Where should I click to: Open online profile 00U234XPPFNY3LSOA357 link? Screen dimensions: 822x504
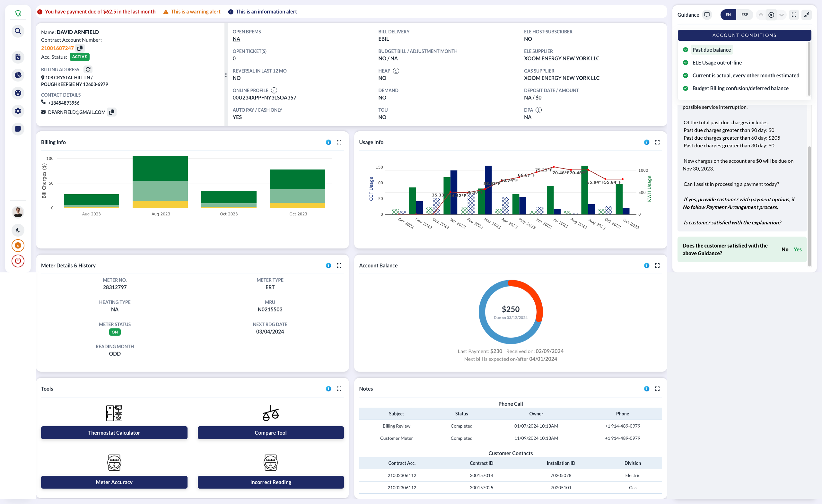click(x=264, y=97)
